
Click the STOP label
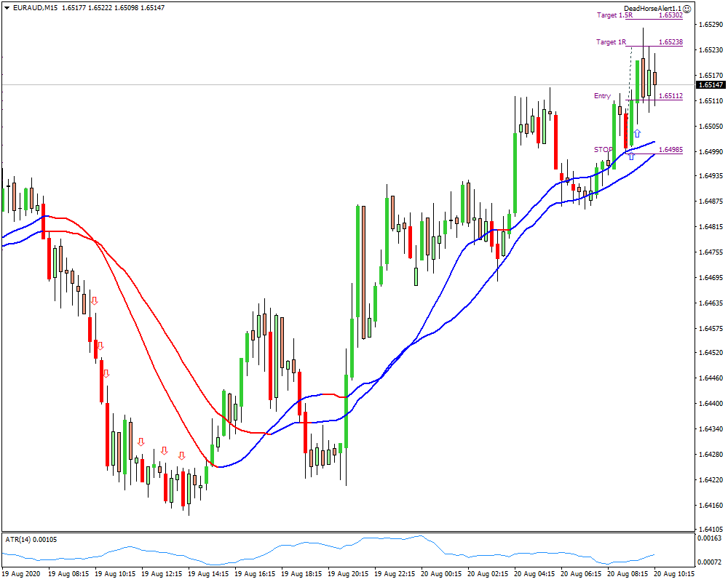603,150
